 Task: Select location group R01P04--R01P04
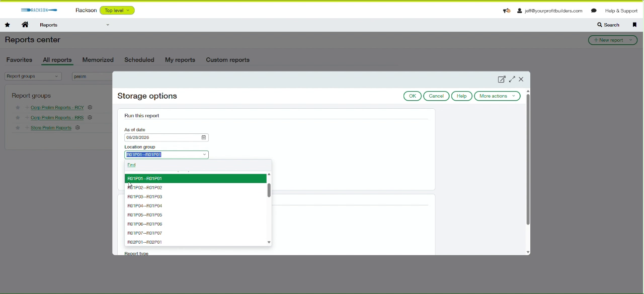(196, 206)
